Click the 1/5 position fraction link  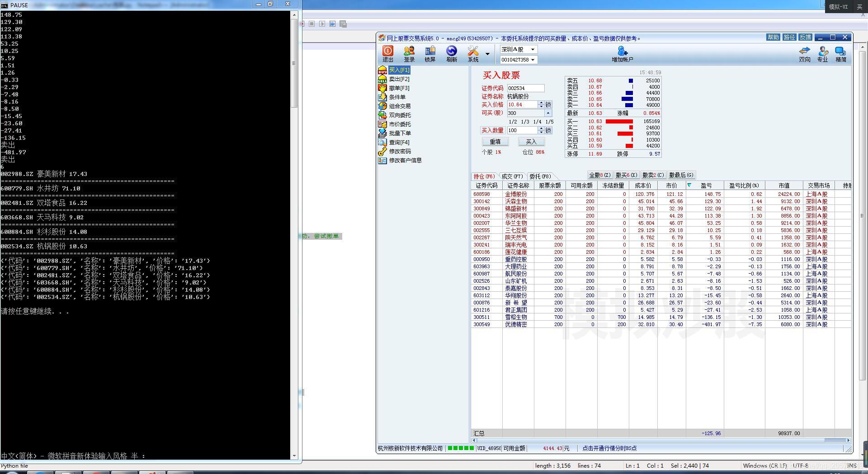[549, 122]
